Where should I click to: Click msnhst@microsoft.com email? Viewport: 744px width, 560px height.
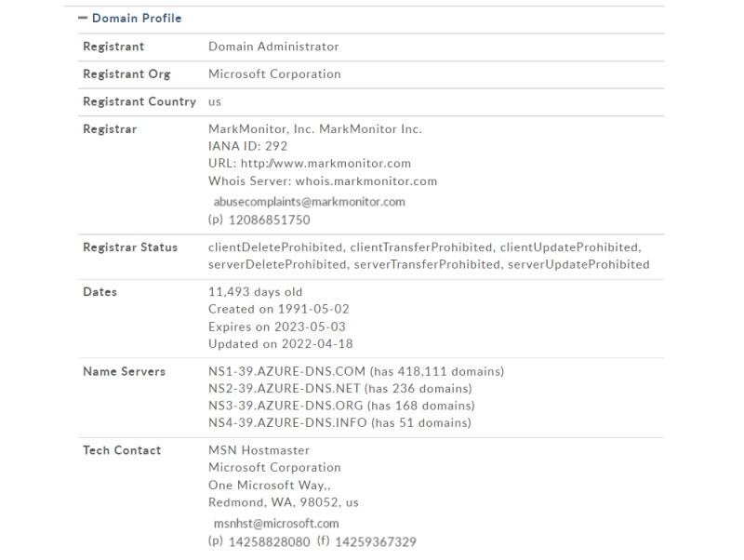276,524
